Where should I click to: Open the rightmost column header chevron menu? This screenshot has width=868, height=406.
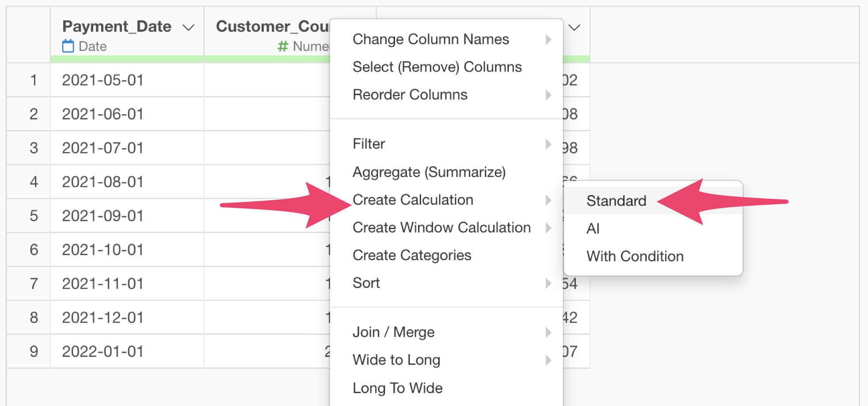pos(574,27)
